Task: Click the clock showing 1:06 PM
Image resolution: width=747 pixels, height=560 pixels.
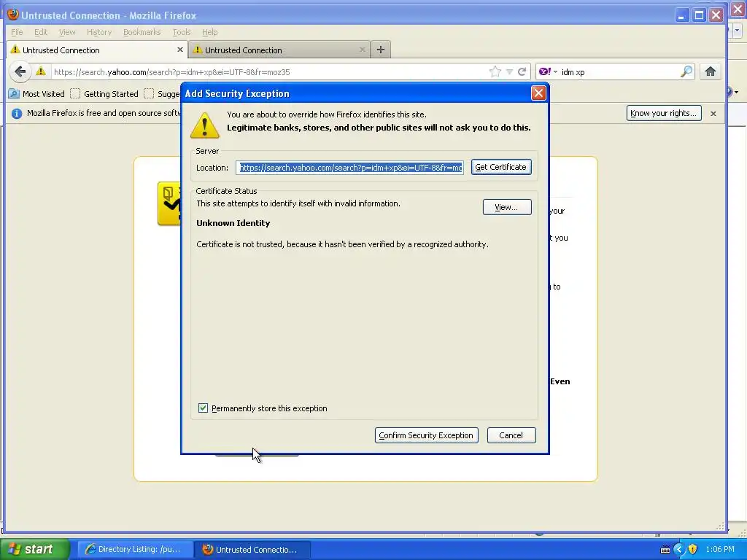Action: click(x=720, y=550)
